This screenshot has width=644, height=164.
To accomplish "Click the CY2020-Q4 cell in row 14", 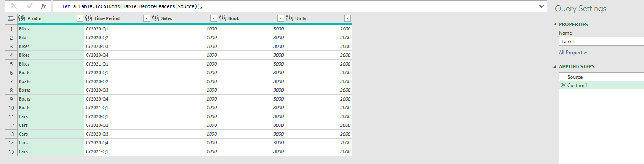I will tap(118, 143).
